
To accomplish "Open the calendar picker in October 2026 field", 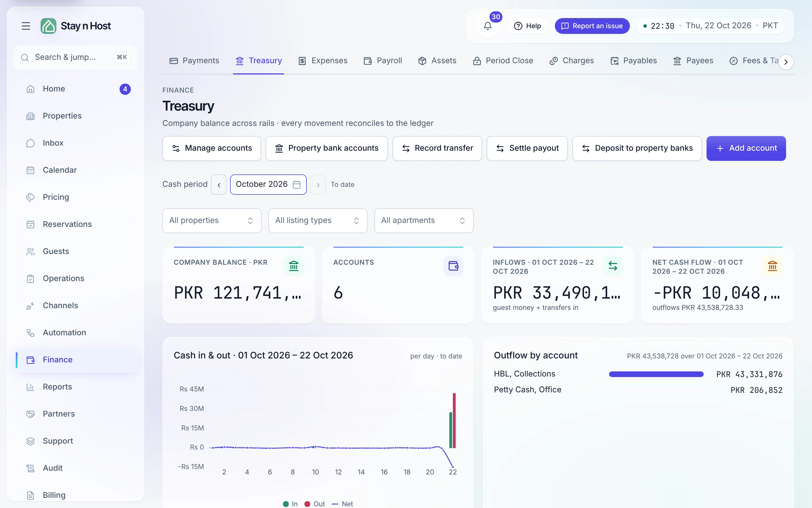I will pyautogui.click(x=297, y=185).
